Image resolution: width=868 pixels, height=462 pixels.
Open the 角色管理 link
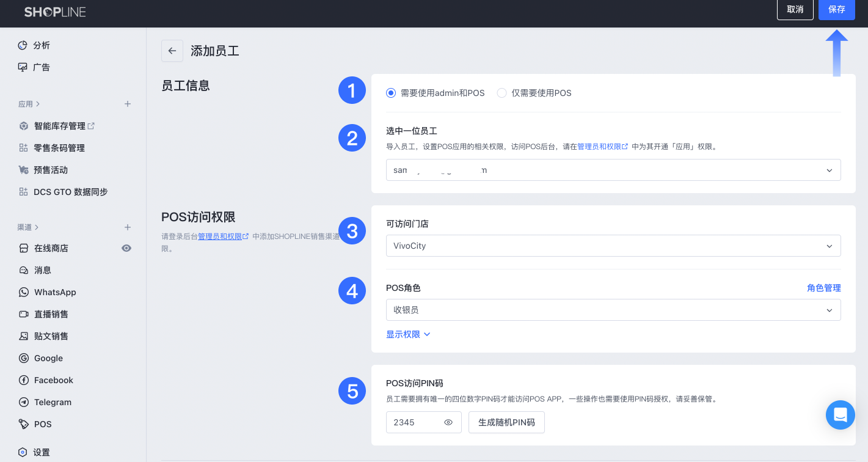(824, 288)
